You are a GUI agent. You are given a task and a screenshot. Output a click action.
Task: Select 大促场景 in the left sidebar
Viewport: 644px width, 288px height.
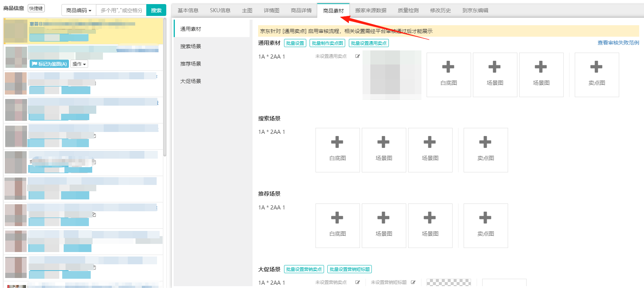(x=191, y=81)
